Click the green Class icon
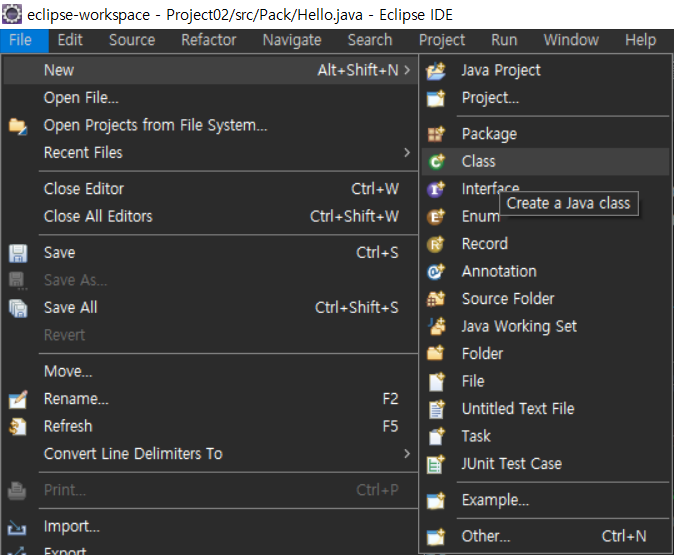This screenshot has width=674, height=555. tap(436, 162)
